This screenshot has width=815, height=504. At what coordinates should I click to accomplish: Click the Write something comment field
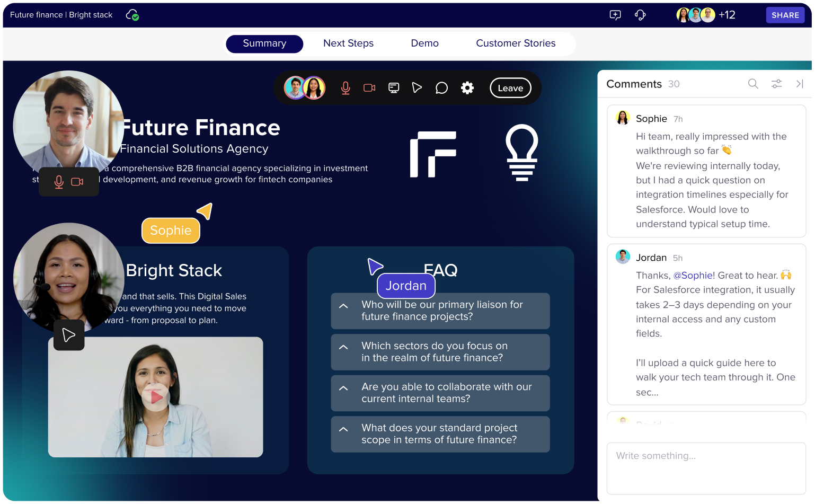click(x=706, y=468)
